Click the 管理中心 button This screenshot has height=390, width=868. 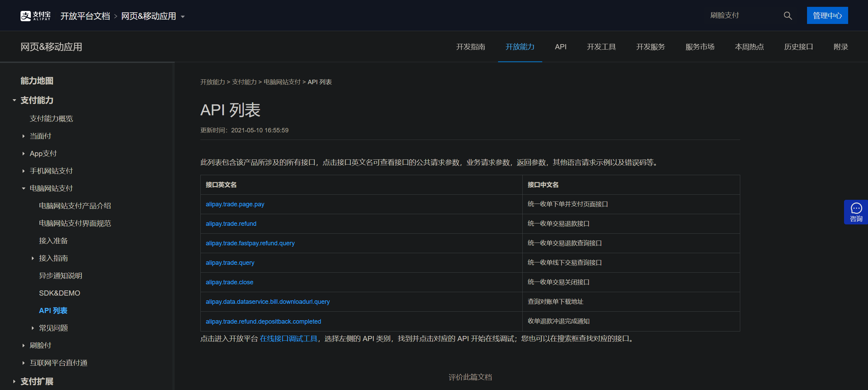pos(827,15)
